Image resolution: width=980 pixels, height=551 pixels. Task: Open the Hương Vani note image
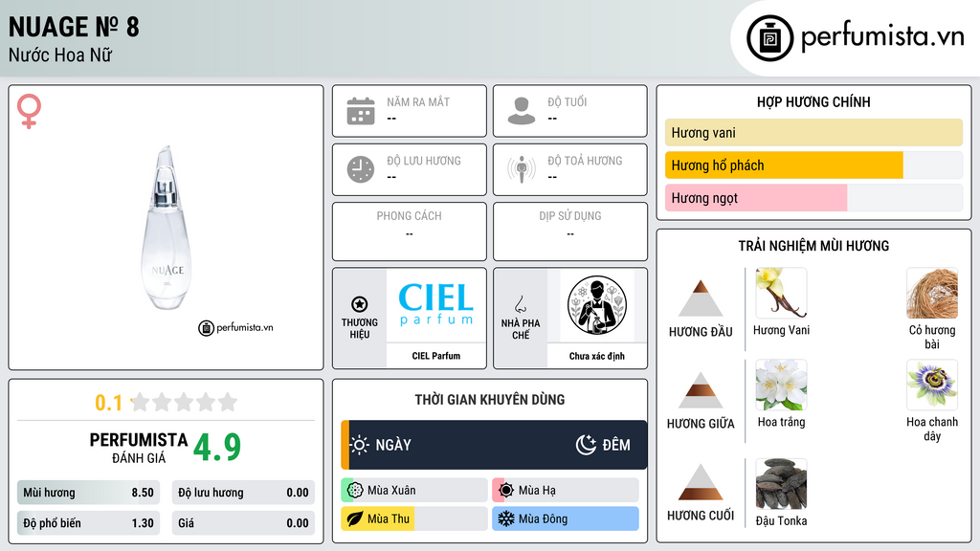(x=781, y=293)
